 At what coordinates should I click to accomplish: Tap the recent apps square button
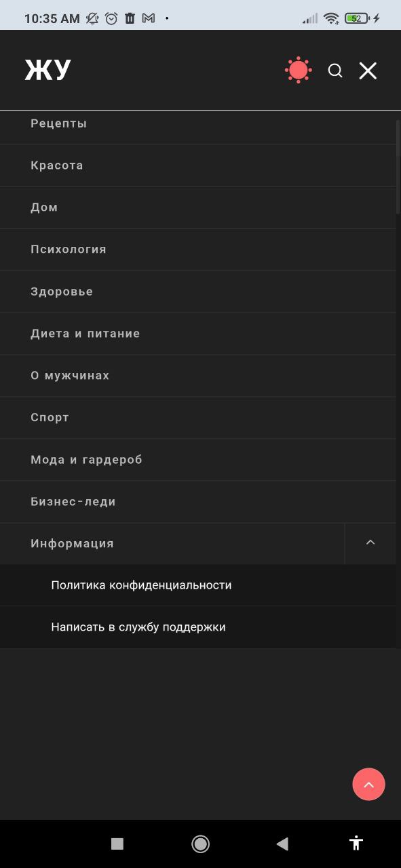tap(117, 844)
